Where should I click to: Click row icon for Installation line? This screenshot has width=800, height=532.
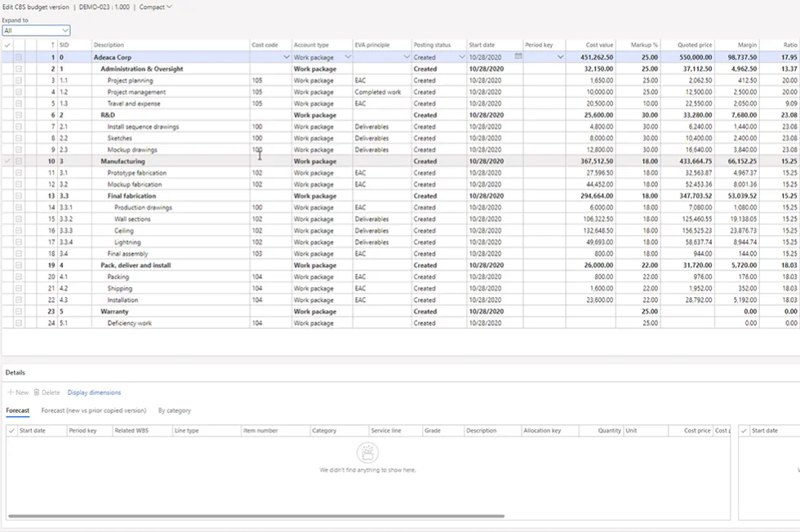tap(19, 300)
